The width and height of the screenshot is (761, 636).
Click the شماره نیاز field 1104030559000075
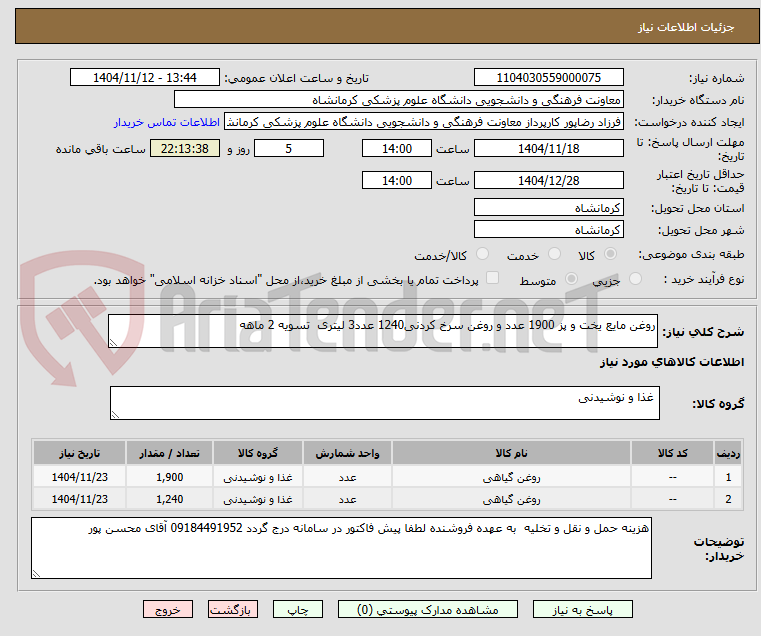point(548,78)
